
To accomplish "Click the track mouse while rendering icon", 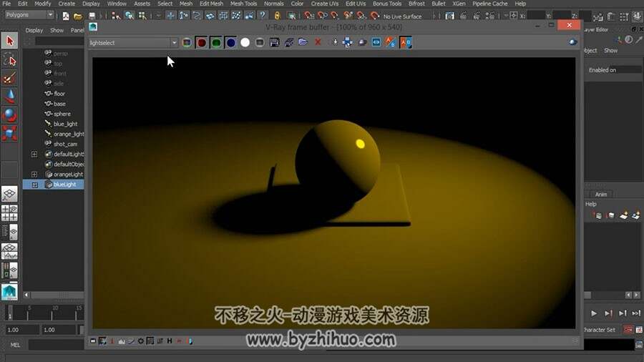I will [x=335, y=42].
